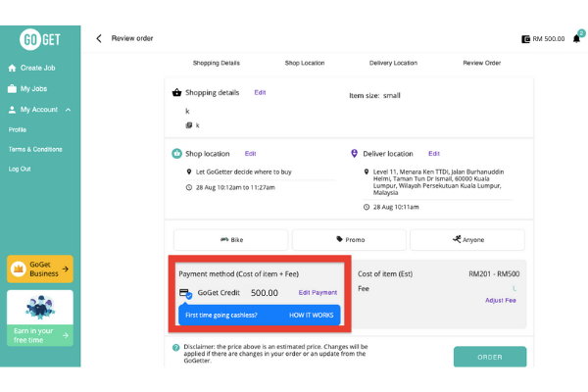
Task: Open Terms & Conditions link
Action: [x=35, y=149]
